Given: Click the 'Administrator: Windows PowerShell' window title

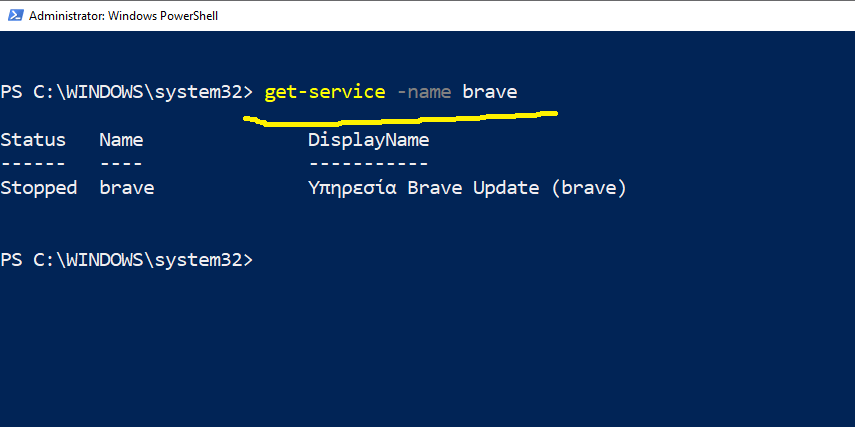Looking at the screenshot, I should point(124,16).
